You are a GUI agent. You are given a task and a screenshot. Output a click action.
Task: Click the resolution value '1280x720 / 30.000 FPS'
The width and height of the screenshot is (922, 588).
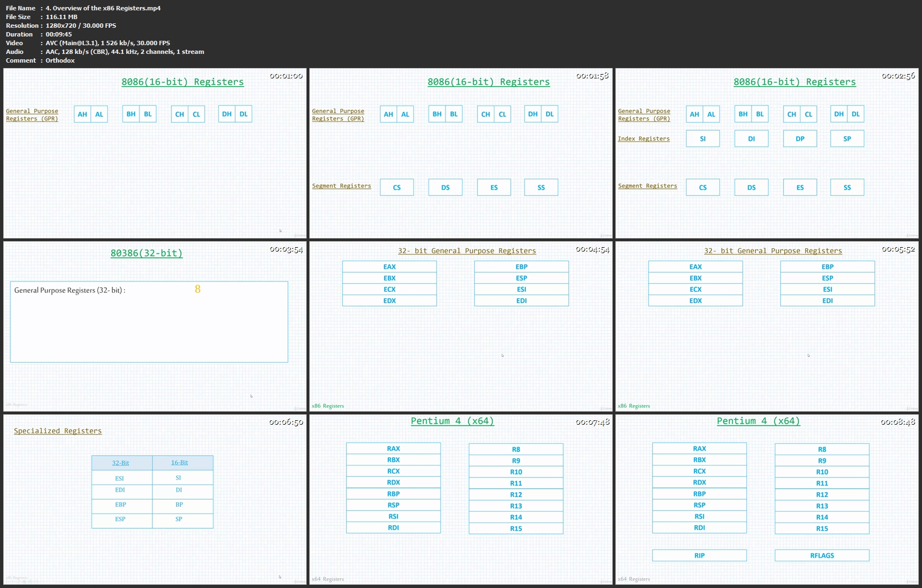pyautogui.click(x=81, y=26)
